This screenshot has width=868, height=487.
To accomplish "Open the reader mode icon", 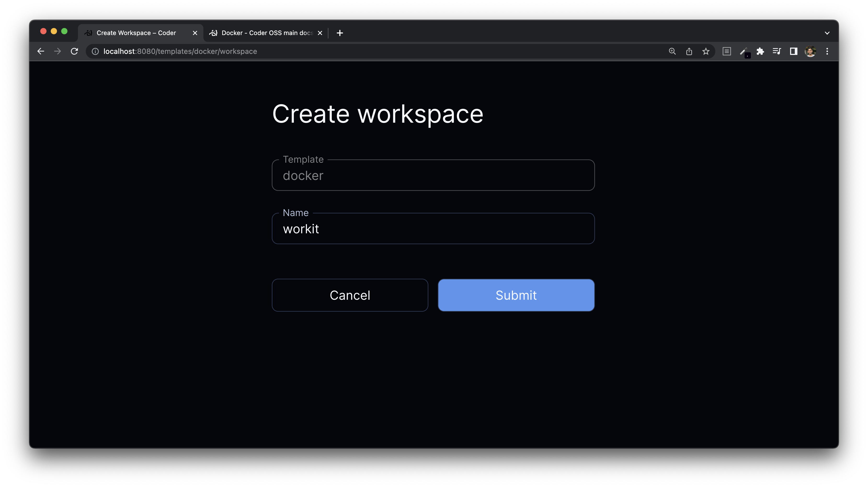I will point(727,51).
